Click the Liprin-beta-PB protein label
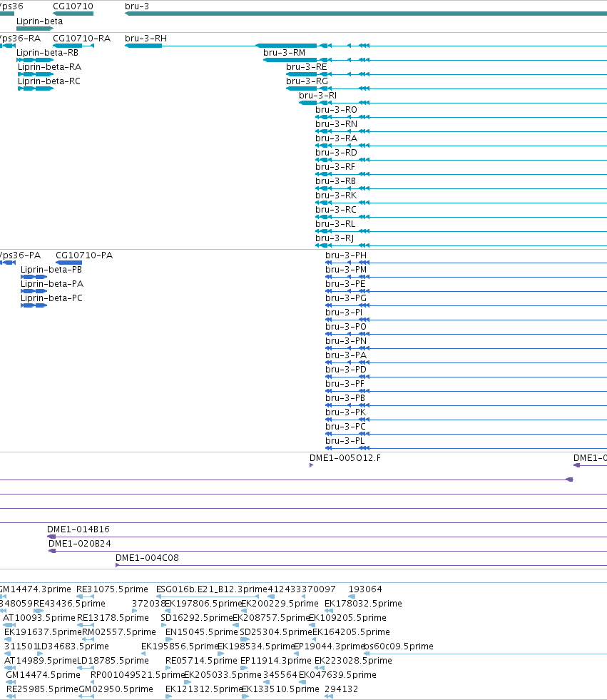The image size is (607, 700). (x=51, y=270)
